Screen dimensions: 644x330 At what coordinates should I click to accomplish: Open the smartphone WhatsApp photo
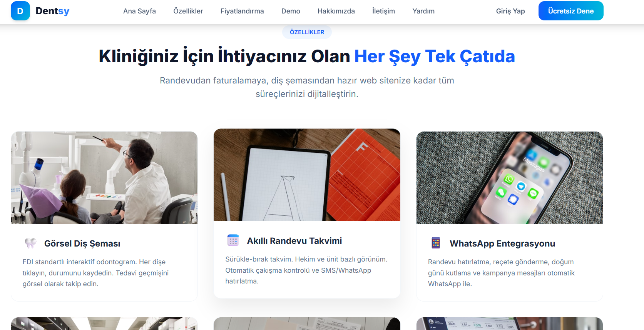coord(510,178)
